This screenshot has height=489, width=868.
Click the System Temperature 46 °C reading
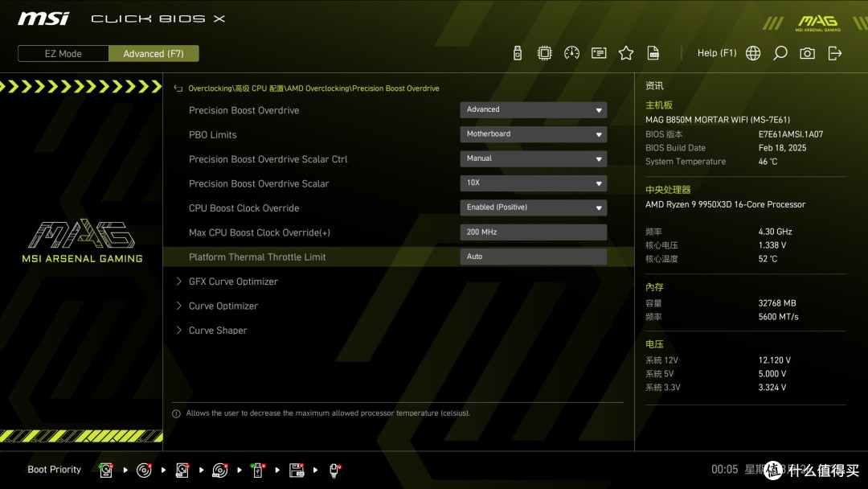[768, 162]
